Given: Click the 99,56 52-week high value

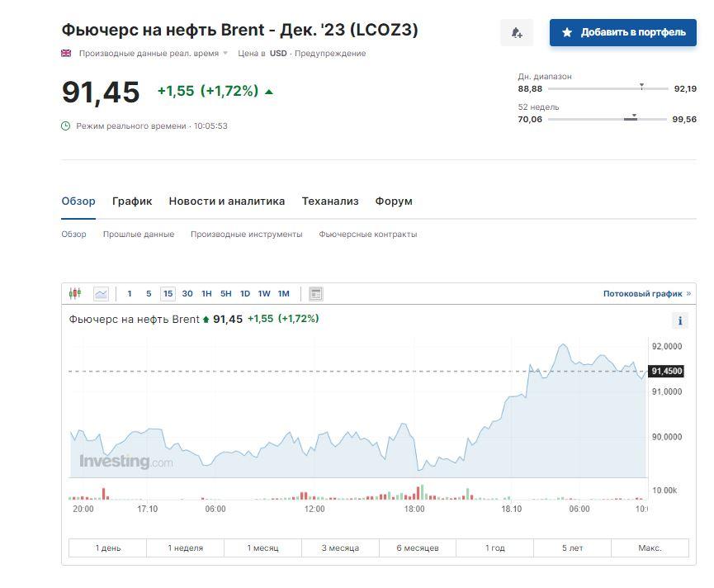Looking at the screenshot, I should 684,119.
